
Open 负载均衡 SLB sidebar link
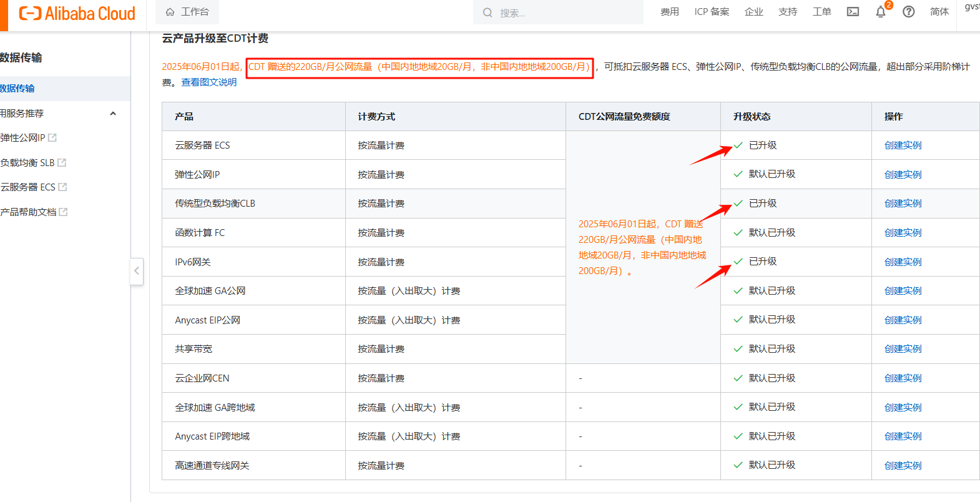[x=27, y=162]
